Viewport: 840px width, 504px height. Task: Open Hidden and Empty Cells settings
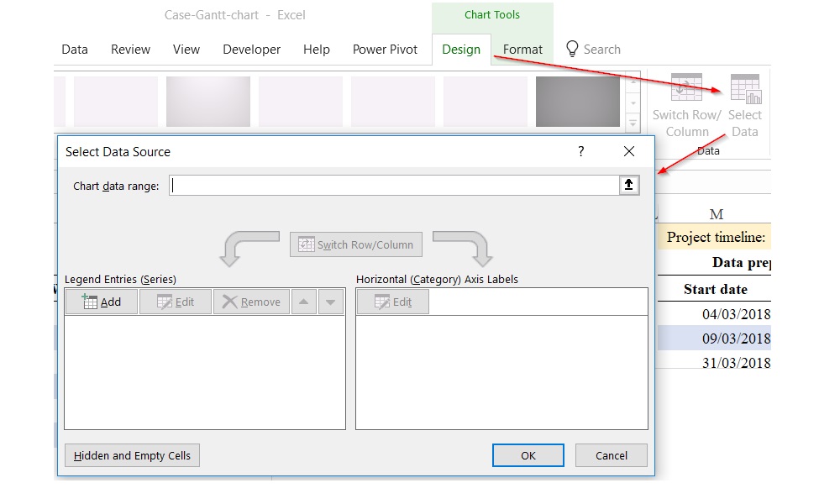pyautogui.click(x=132, y=456)
